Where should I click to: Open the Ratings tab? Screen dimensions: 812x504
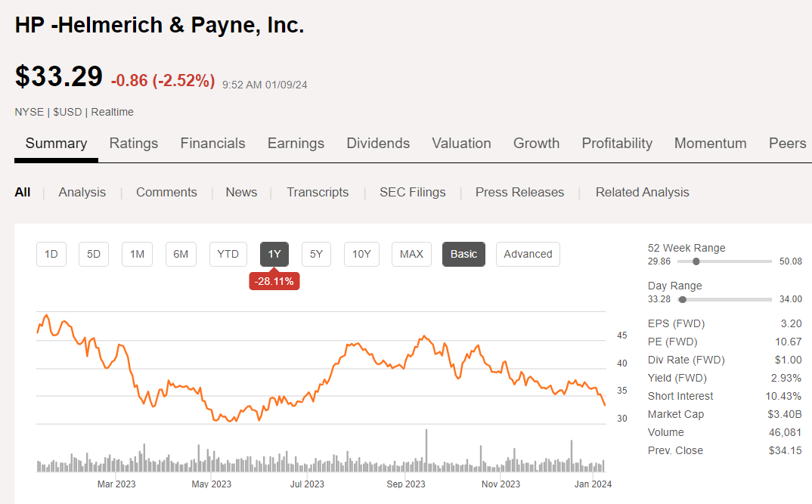[134, 143]
